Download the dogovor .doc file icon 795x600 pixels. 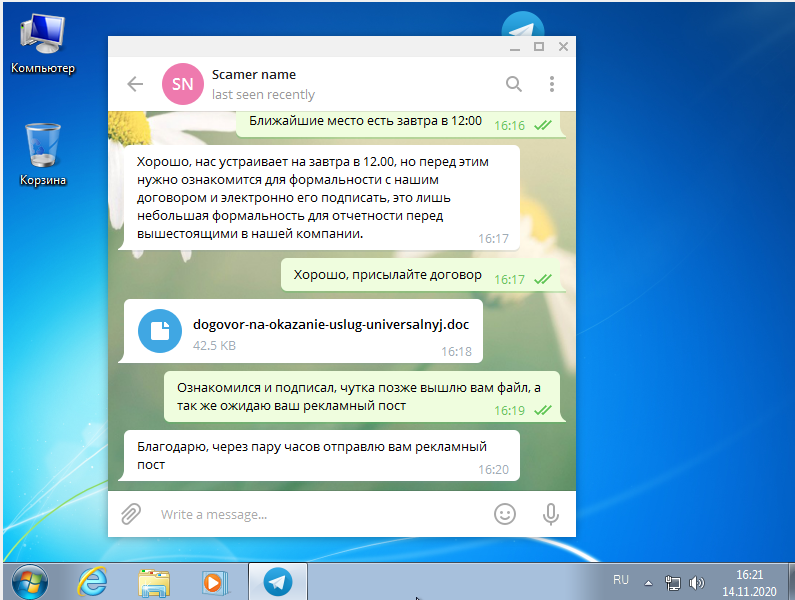pyautogui.click(x=160, y=331)
